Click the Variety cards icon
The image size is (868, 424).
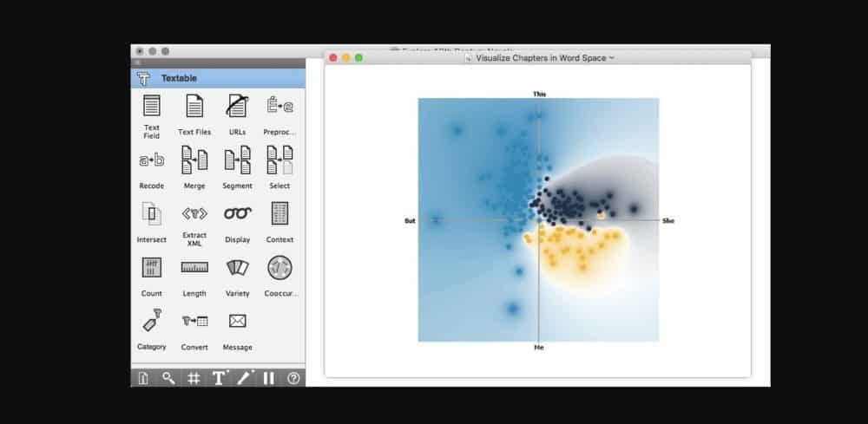(237, 268)
